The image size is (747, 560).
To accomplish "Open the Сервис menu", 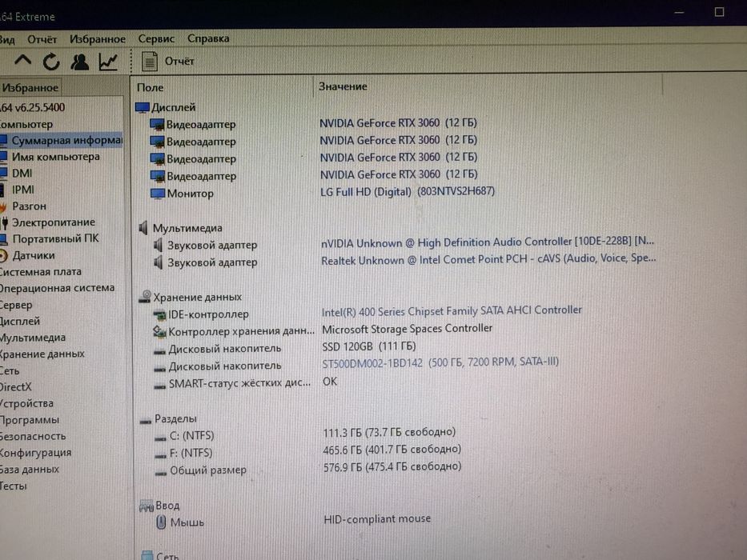I will pos(156,38).
